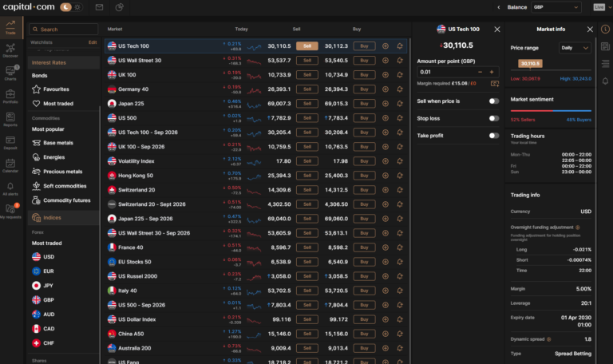
Task: Close the US Tech 100 order panel
Action: [497, 30]
